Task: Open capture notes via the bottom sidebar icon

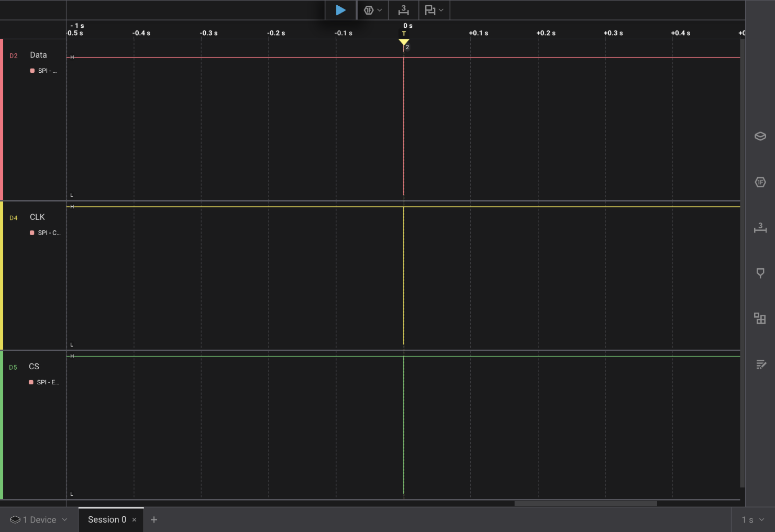Action: click(760, 364)
